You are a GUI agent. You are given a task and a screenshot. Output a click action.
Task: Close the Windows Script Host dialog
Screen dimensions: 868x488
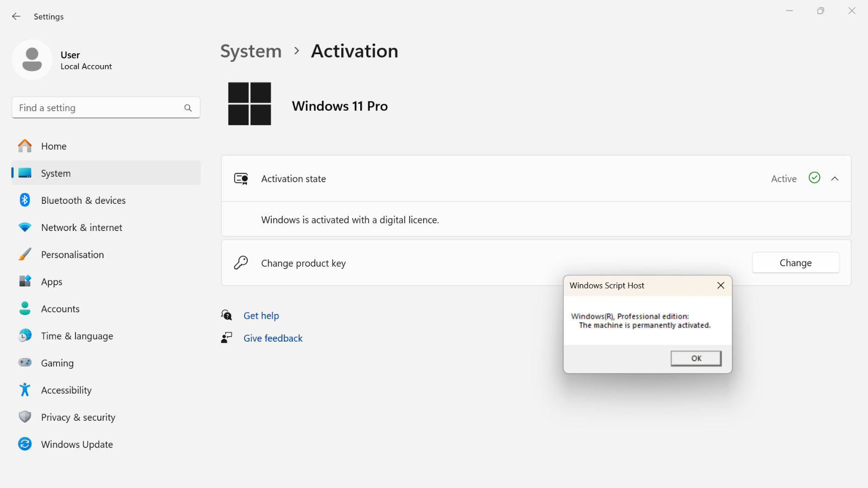[720, 285]
